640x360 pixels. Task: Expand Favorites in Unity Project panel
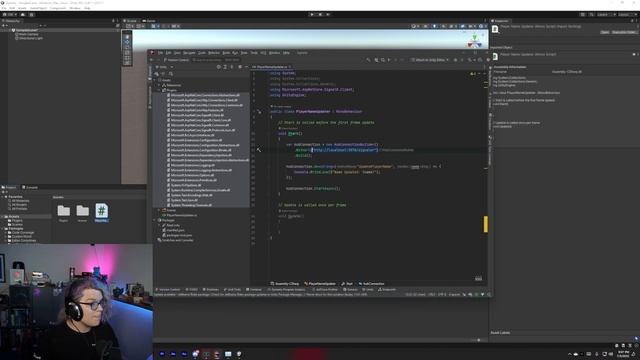3,197
